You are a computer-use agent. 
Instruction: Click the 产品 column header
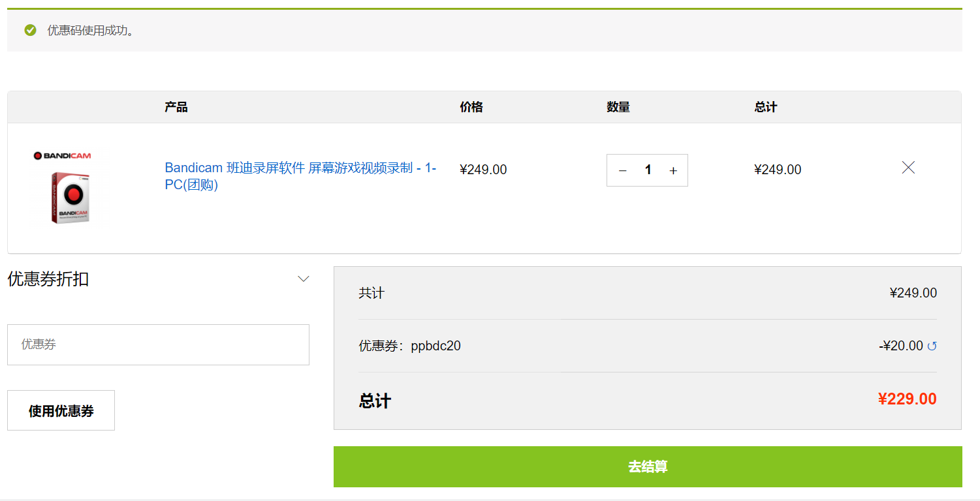tap(176, 107)
